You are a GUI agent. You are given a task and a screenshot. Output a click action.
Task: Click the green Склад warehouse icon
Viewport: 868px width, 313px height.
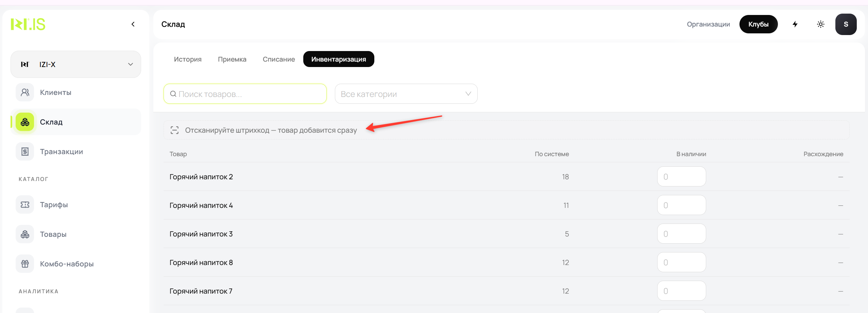[25, 122]
